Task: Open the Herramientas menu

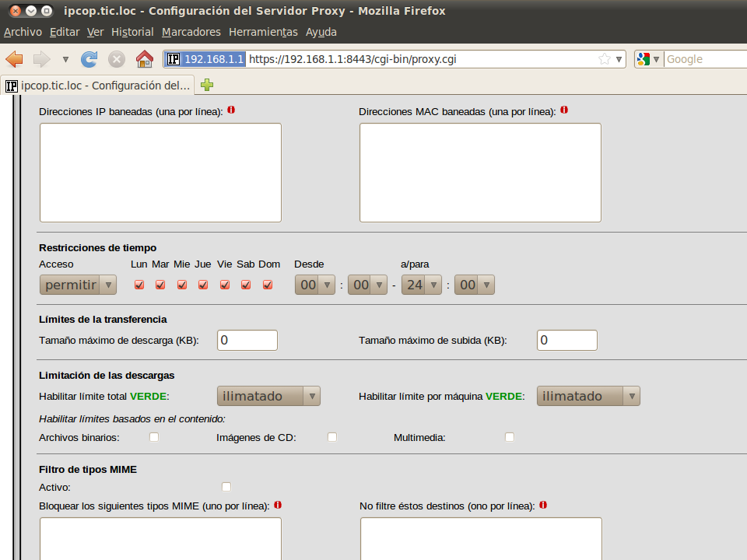Action: point(263,32)
